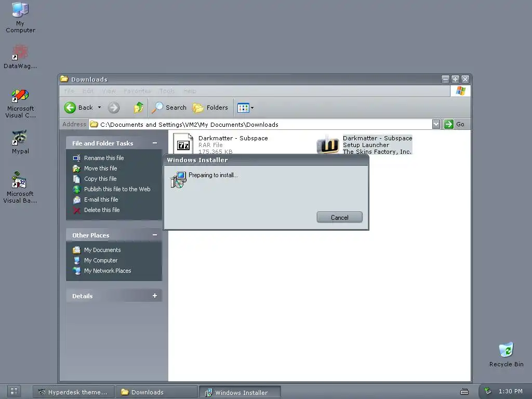Click the Windows Installer setup icon
Image resolution: width=532 pixels, height=399 pixels.
[179, 180]
